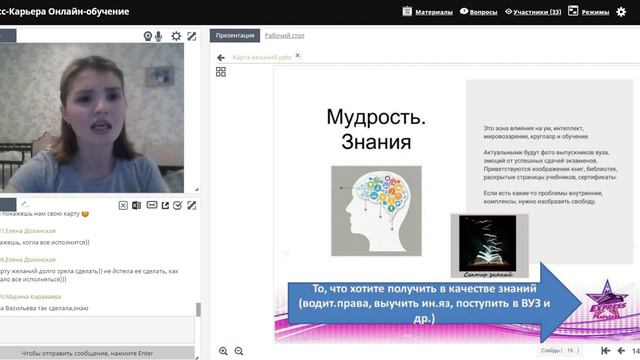
Task: Show slide thumbnails grid view
Action: pos(221,72)
